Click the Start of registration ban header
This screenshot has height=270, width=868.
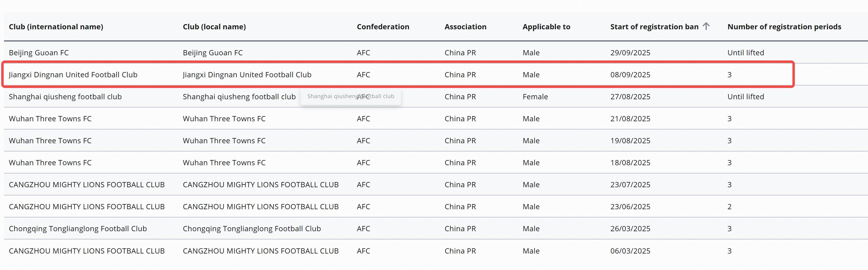[654, 27]
